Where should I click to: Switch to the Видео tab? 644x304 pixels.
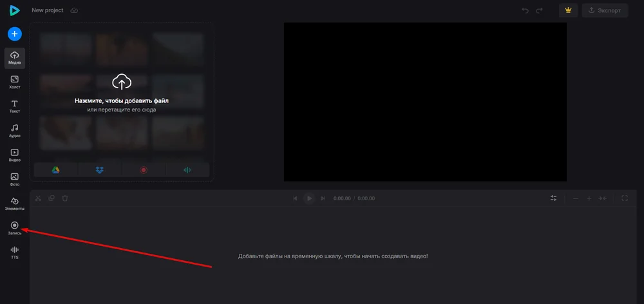click(15, 155)
